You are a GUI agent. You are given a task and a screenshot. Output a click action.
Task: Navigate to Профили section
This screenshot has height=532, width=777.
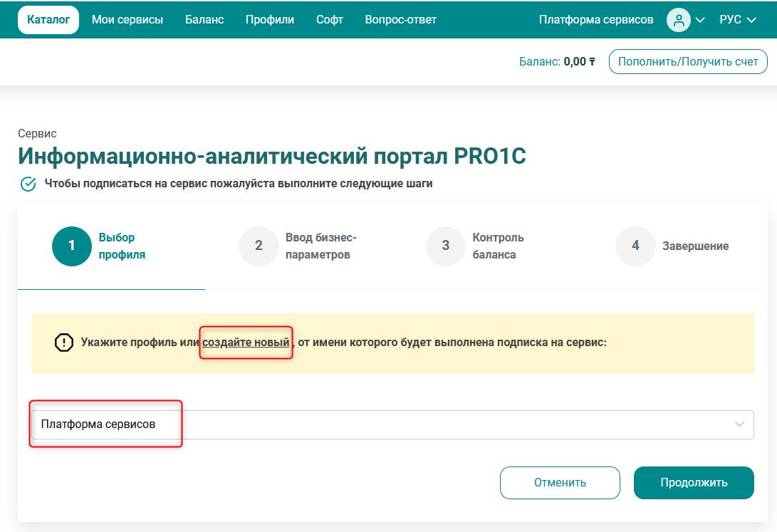pos(270,20)
